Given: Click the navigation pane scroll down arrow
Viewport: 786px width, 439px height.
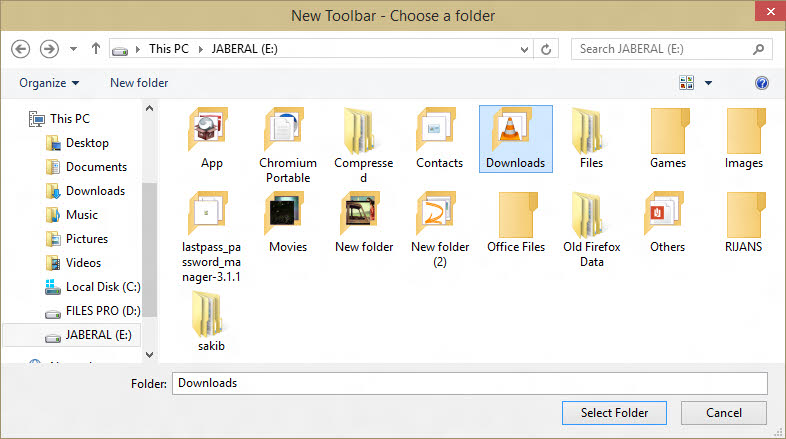Looking at the screenshot, I should [149, 354].
